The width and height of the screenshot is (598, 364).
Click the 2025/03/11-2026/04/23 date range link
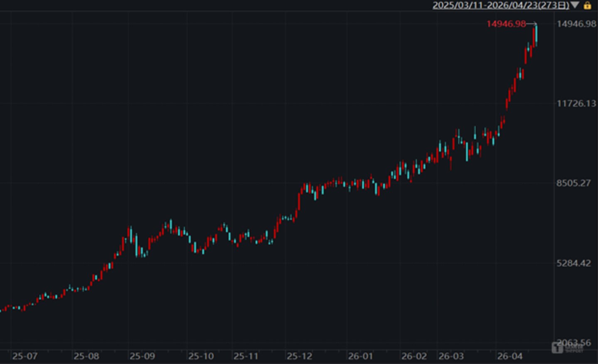point(500,5)
